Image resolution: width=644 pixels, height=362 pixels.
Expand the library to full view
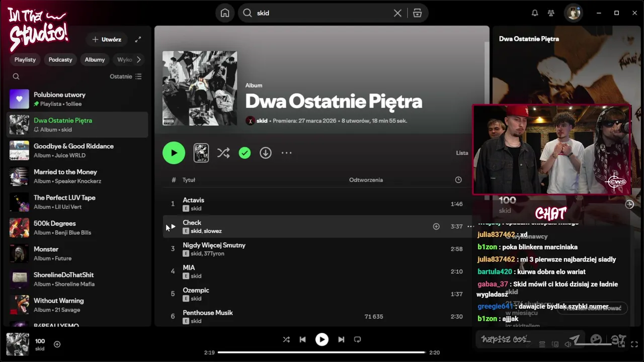pyautogui.click(x=138, y=39)
